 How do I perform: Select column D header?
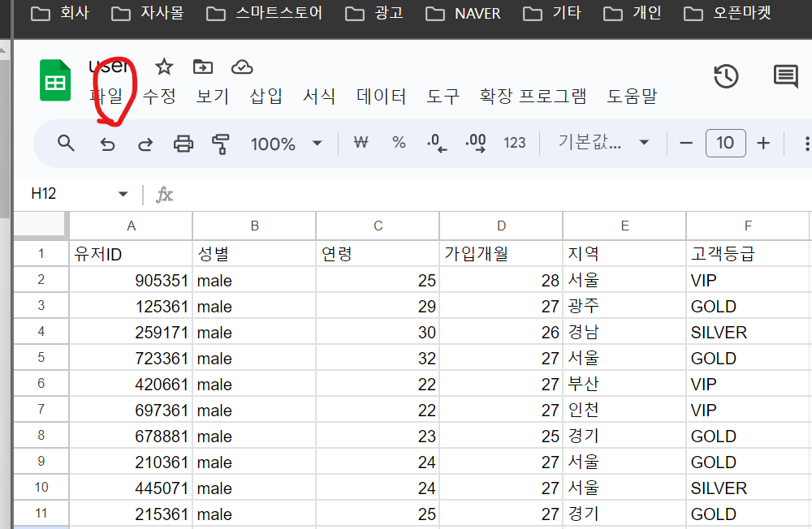coord(501,226)
